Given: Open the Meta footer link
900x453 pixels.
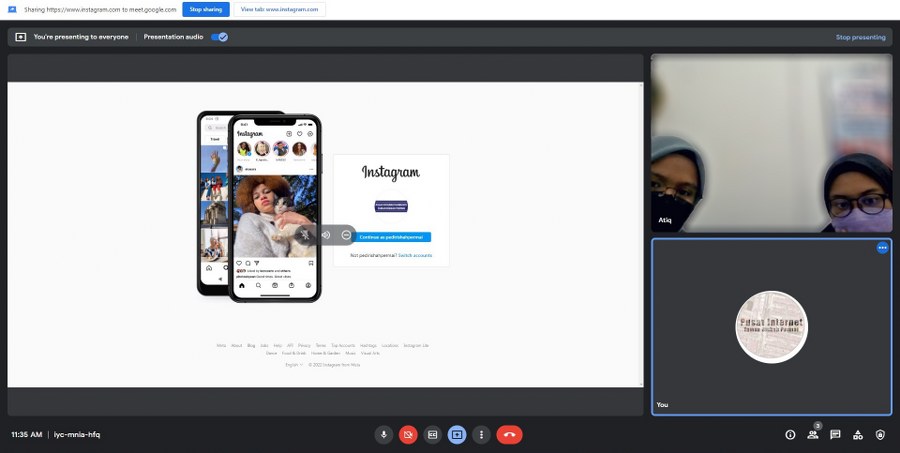Looking at the screenshot, I should (221, 346).
